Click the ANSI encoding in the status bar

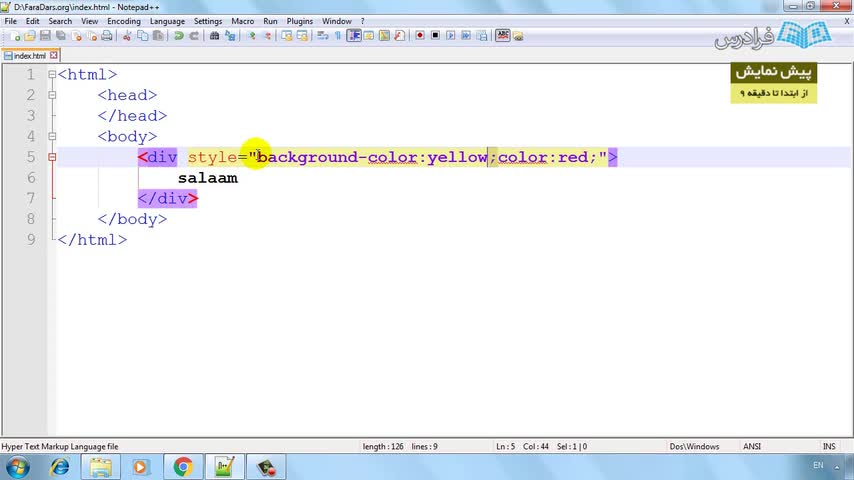click(752, 446)
